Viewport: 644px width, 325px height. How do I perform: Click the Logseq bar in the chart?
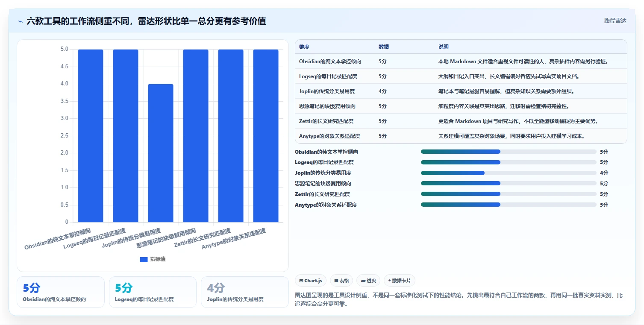126,136
